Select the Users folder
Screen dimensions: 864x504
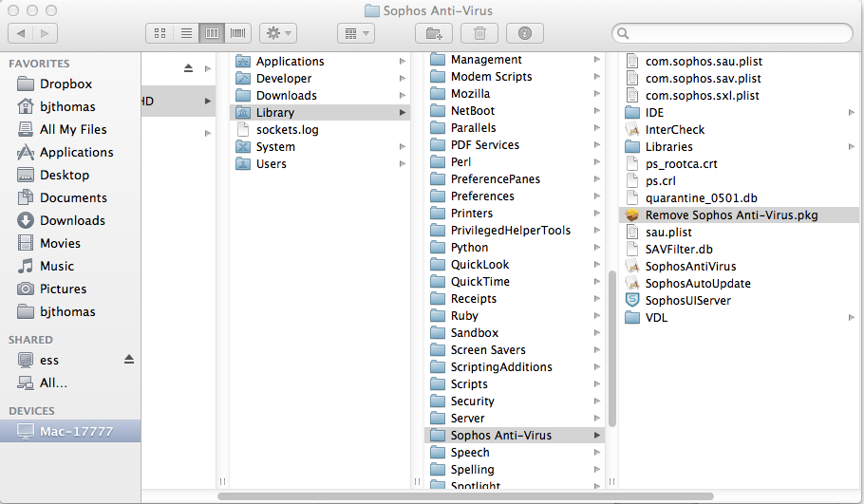tap(320, 163)
